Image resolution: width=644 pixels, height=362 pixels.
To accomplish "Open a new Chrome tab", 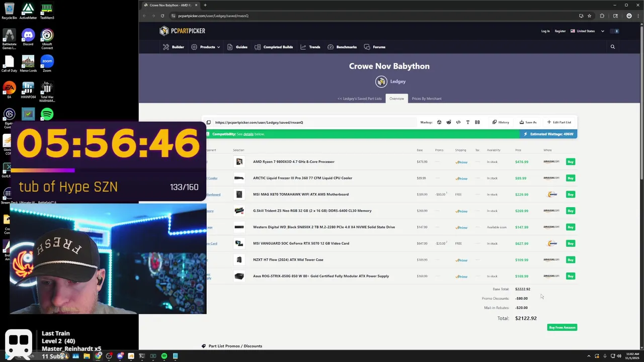I will (x=205, y=5).
